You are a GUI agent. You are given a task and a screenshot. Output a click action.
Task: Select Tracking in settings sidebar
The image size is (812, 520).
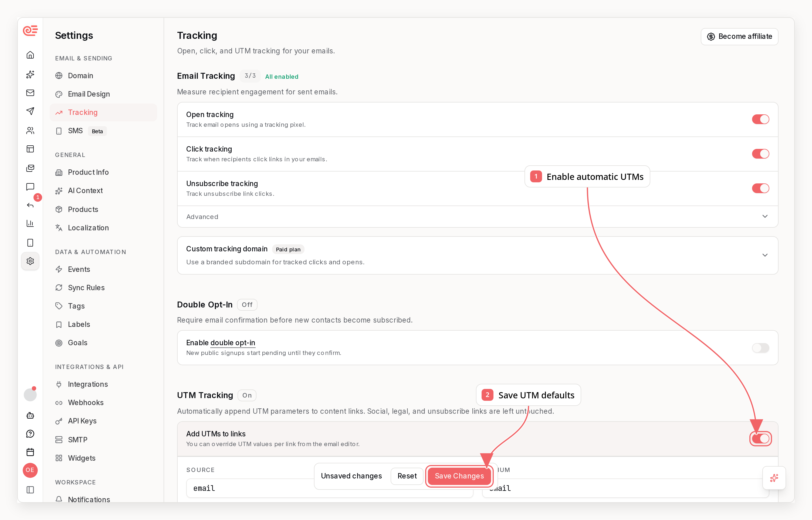click(x=103, y=112)
